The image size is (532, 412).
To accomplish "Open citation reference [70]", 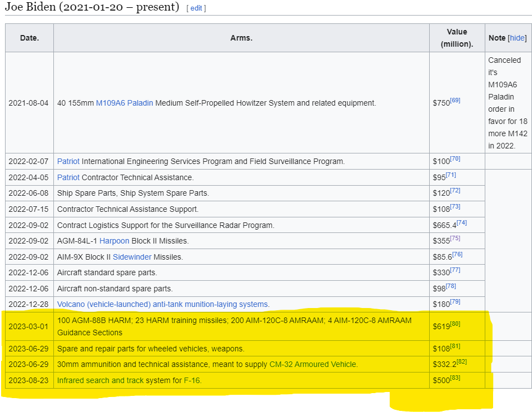I will pos(455,159).
